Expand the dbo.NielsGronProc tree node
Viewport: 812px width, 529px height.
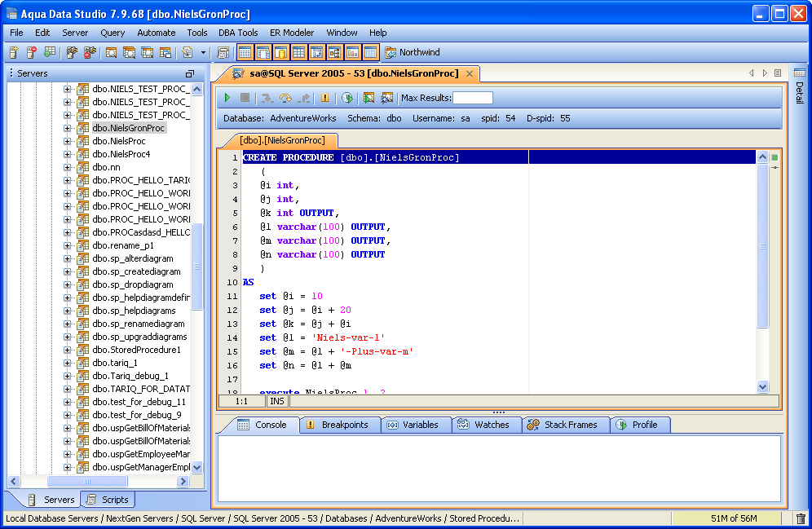tap(68, 128)
